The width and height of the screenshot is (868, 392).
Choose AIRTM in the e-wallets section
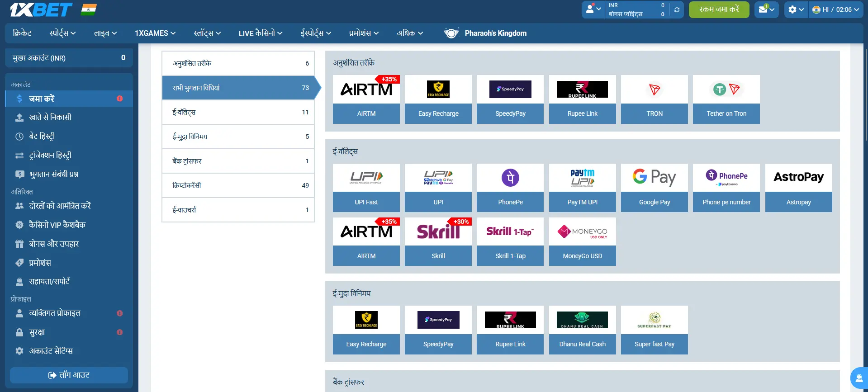[366, 241]
